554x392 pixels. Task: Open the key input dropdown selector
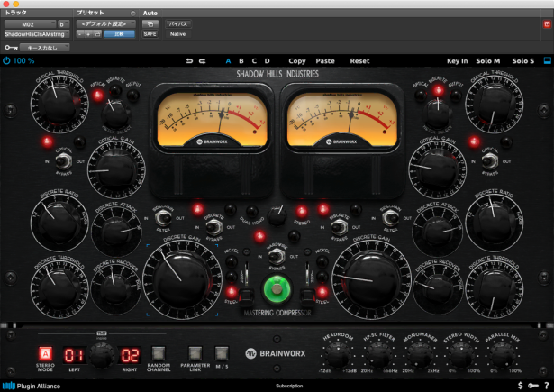click(43, 46)
